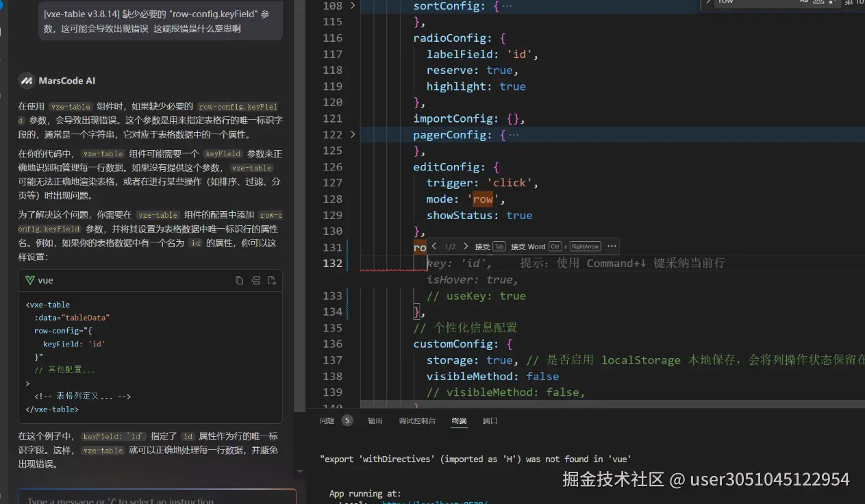This screenshot has width=865, height=504.
Task: Click the '// 个性化信息配置' comment
Action: 465,327
